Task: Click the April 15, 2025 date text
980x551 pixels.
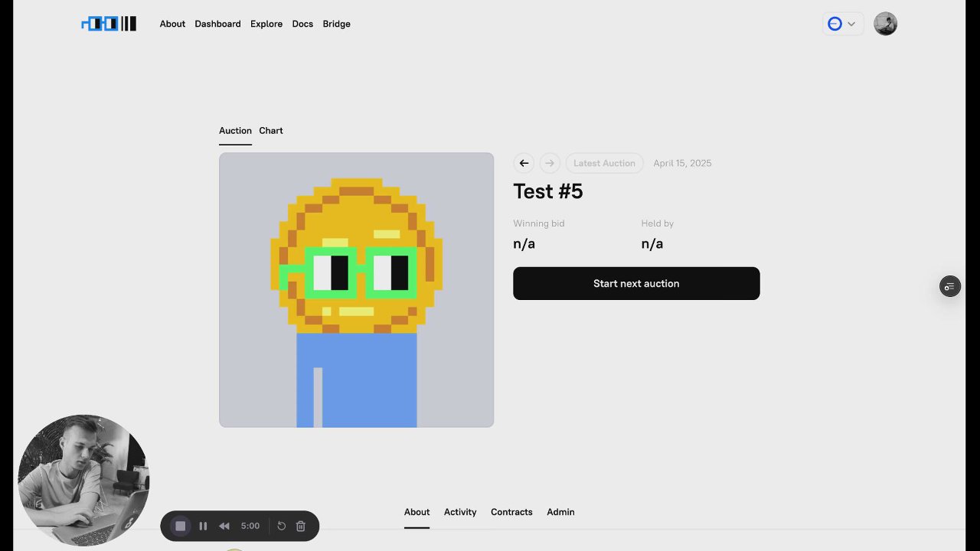Action: (x=682, y=163)
